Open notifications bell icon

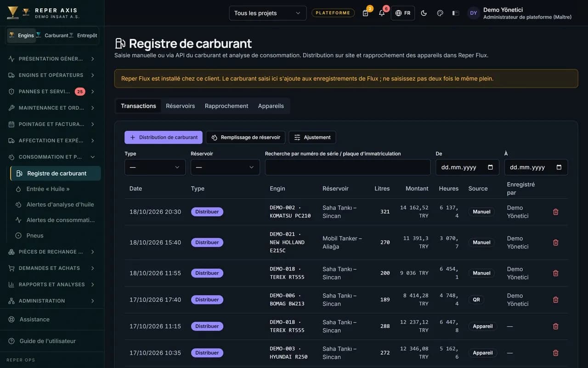[x=382, y=13]
